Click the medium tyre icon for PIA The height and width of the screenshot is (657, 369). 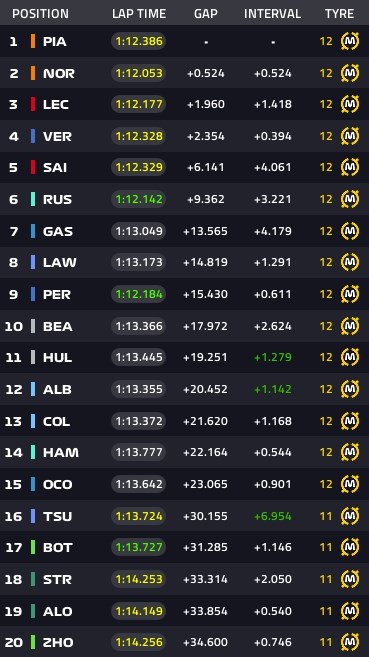tap(350, 41)
